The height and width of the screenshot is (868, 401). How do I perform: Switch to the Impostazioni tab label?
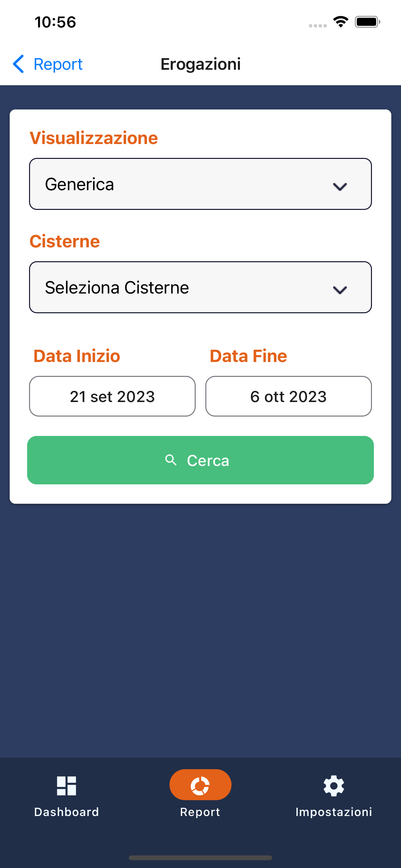[x=334, y=812]
